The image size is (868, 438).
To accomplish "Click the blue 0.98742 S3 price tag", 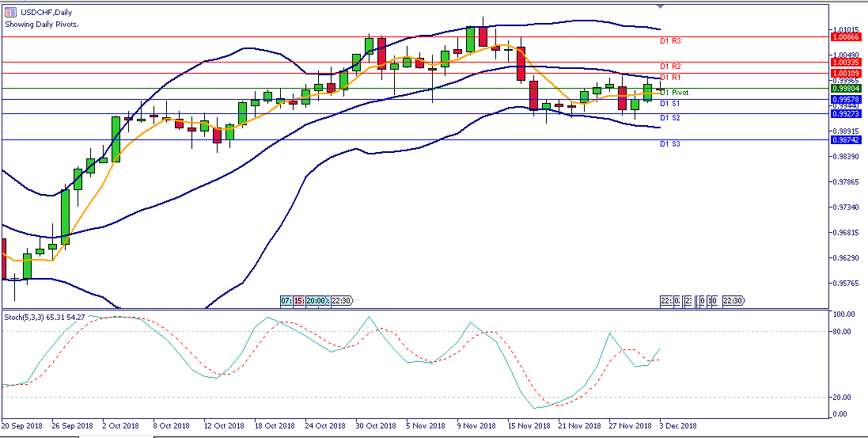I will 846,139.
